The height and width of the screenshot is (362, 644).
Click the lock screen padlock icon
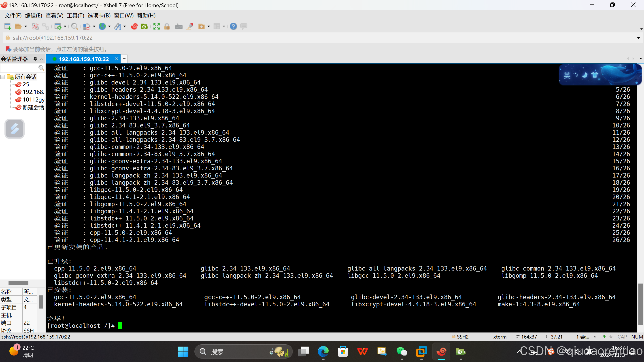pyautogui.click(x=167, y=26)
